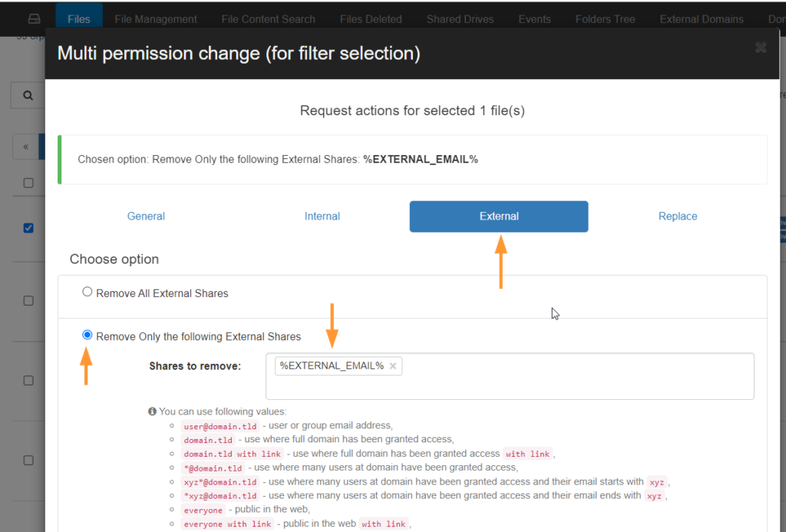
Task: Click the search magnifier icon
Action: [x=28, y=96]
